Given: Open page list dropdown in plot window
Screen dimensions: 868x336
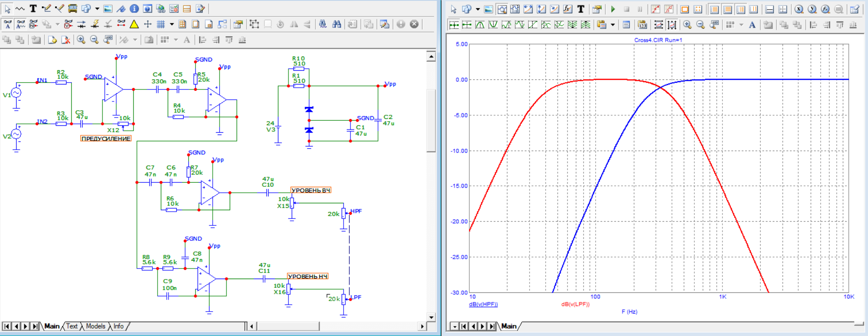Looking at the screenshot, I should (454, 326).
